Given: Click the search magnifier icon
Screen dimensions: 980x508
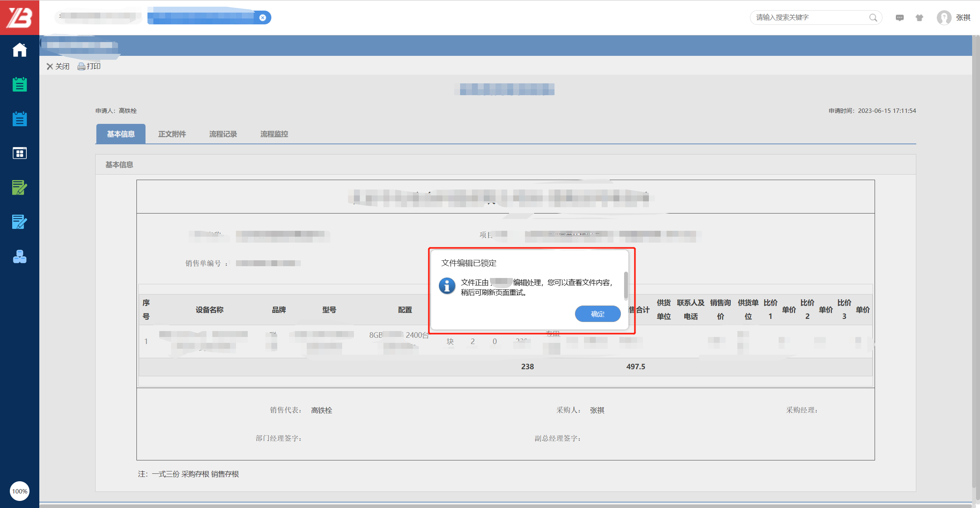Looking at the screenshot, I should pos(873,18).
